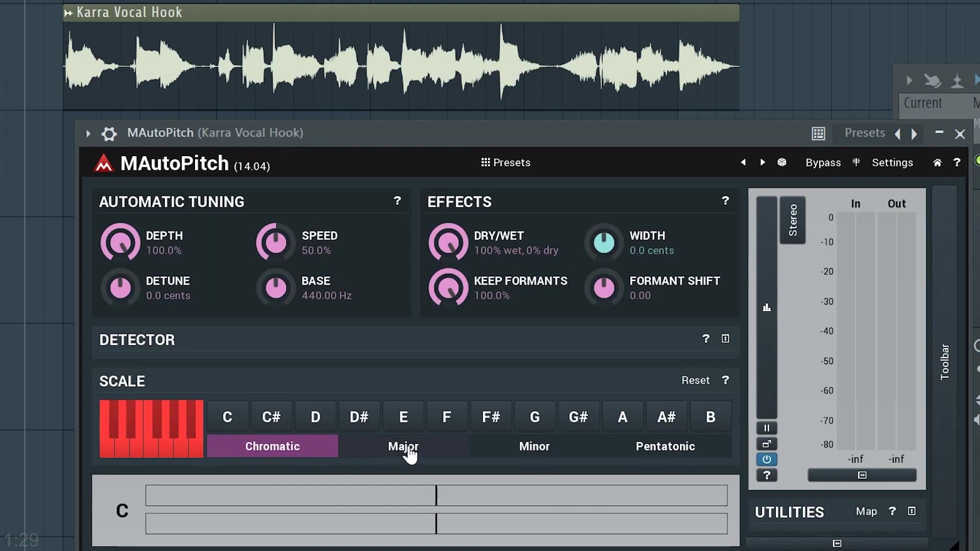Click the Detune knob
Image resolution: width=980 pixels, height=551 pixels.
[x=120, y=288]
